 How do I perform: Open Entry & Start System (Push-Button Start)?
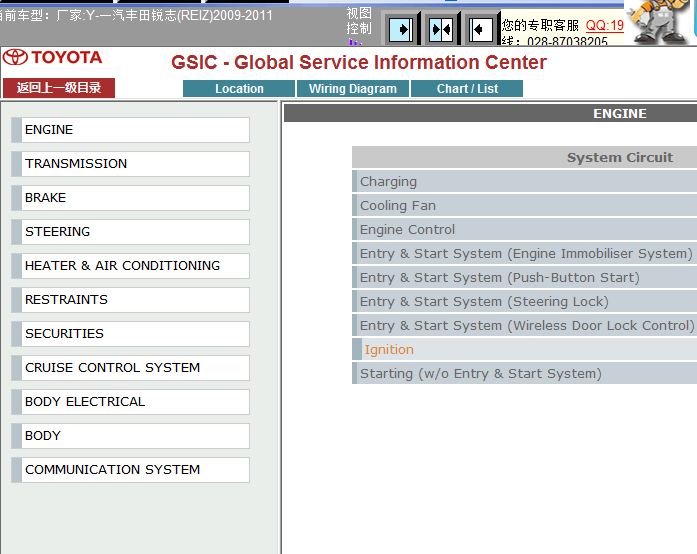coord(525,277)
